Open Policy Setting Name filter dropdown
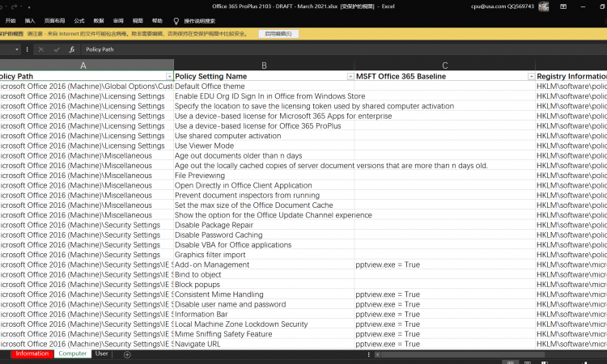 (350, 77)
